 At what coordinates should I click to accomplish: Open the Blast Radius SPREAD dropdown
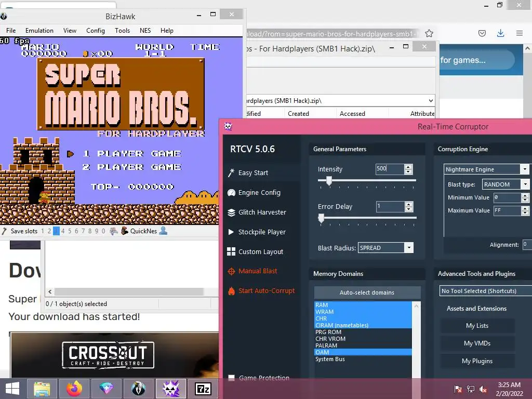coord(409,248)
